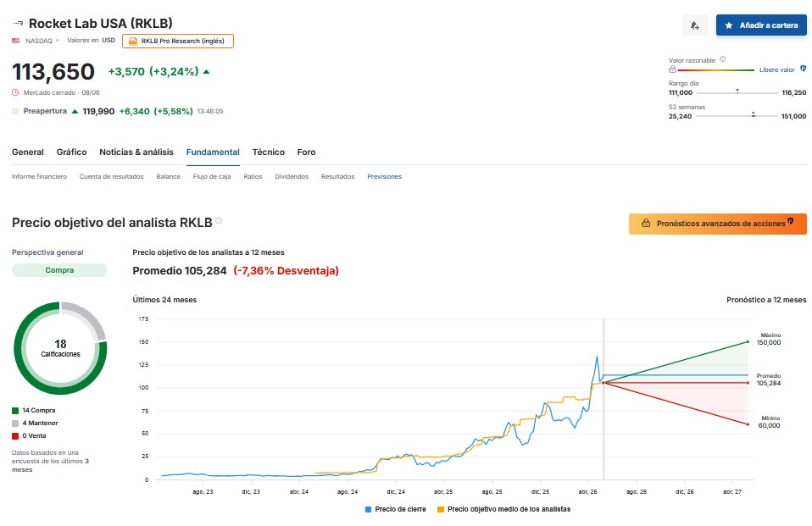Click the Promedio 105,284 forecast label

[769, 379]
